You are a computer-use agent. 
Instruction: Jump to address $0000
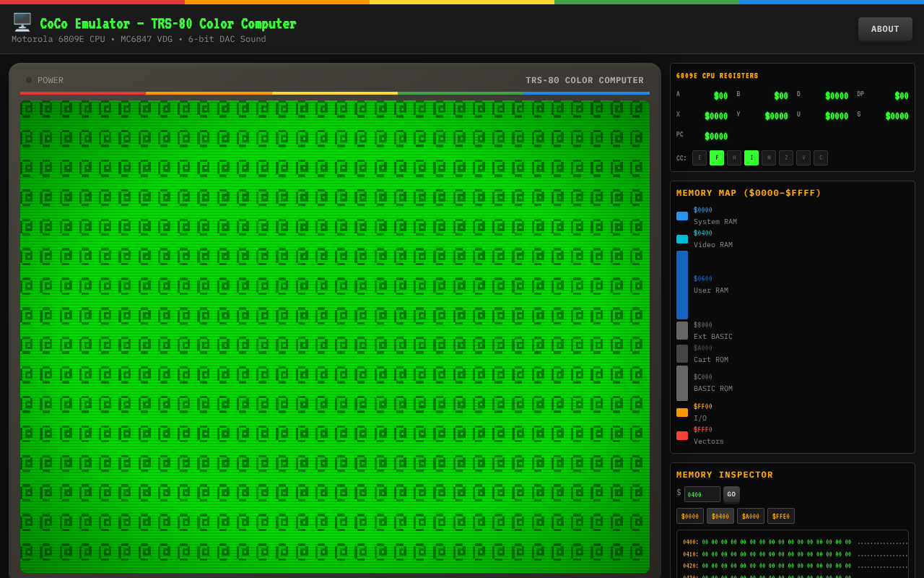[689, 516]
